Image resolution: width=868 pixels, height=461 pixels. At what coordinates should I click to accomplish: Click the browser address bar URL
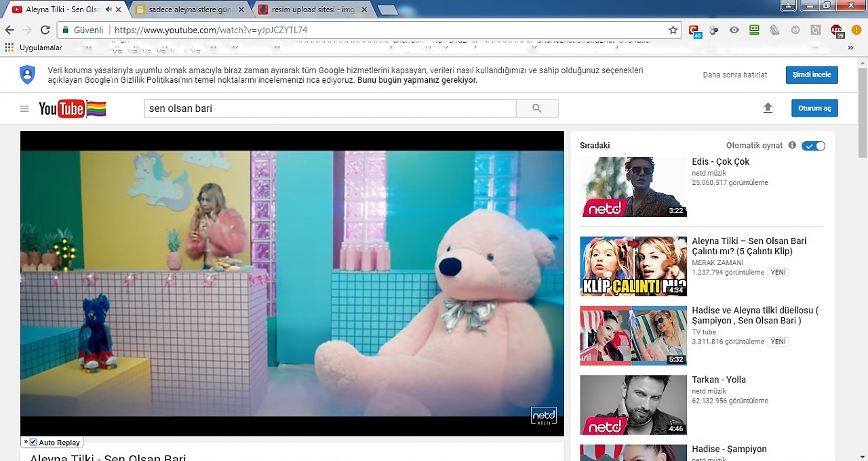[x=210, y=30]
